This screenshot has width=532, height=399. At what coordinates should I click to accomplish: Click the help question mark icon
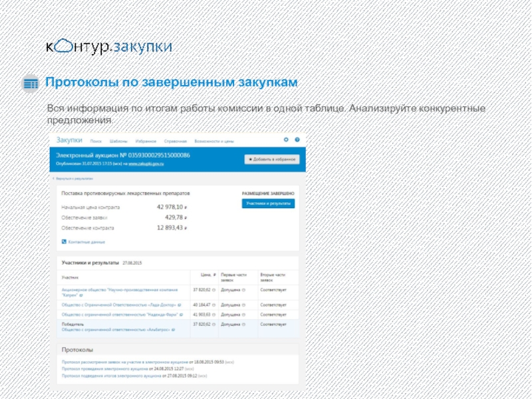(297, 140)
